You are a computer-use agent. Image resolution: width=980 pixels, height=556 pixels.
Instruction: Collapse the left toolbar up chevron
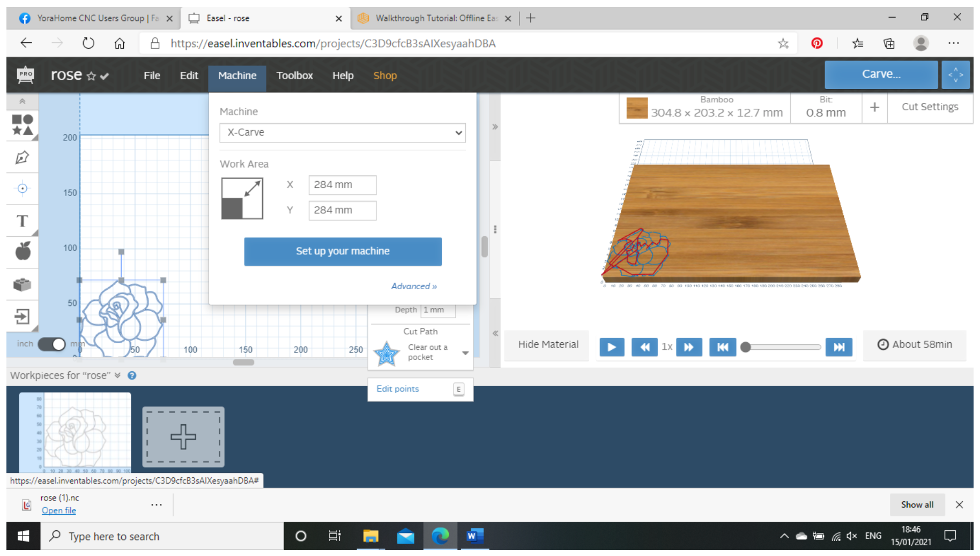point(22,101)
